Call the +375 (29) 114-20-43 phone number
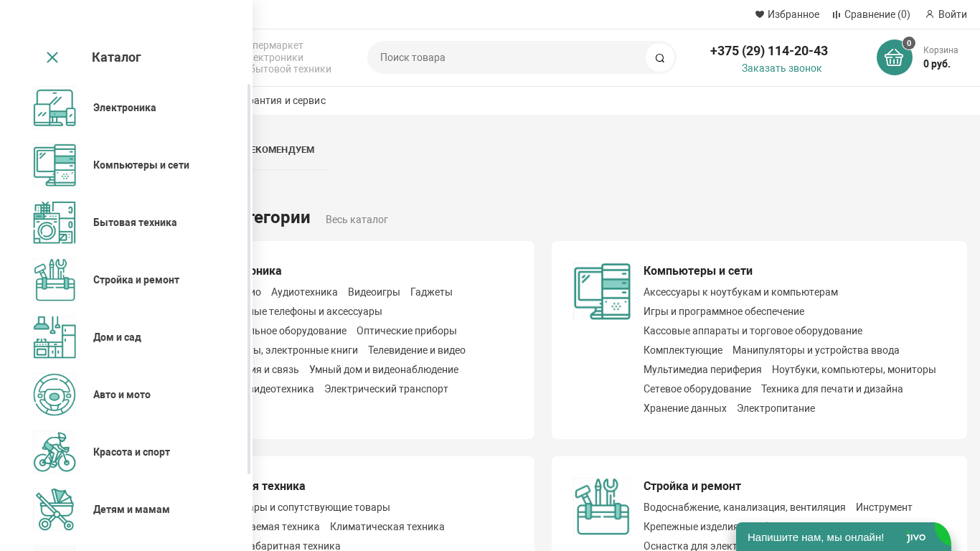The height and width of the screenshot is (551, 980). (x=769, y=51)
